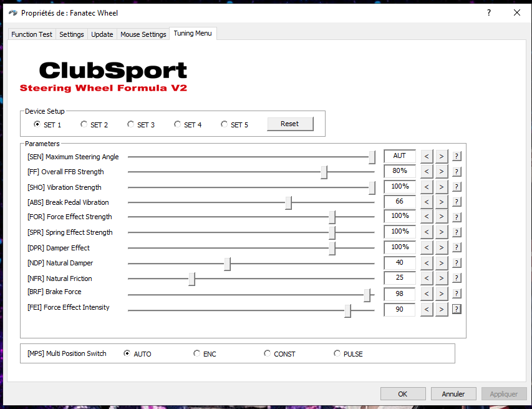The height and width of the screenshot is (409, 532).
Task: Open help for Natural Damper
Action: 457,263
